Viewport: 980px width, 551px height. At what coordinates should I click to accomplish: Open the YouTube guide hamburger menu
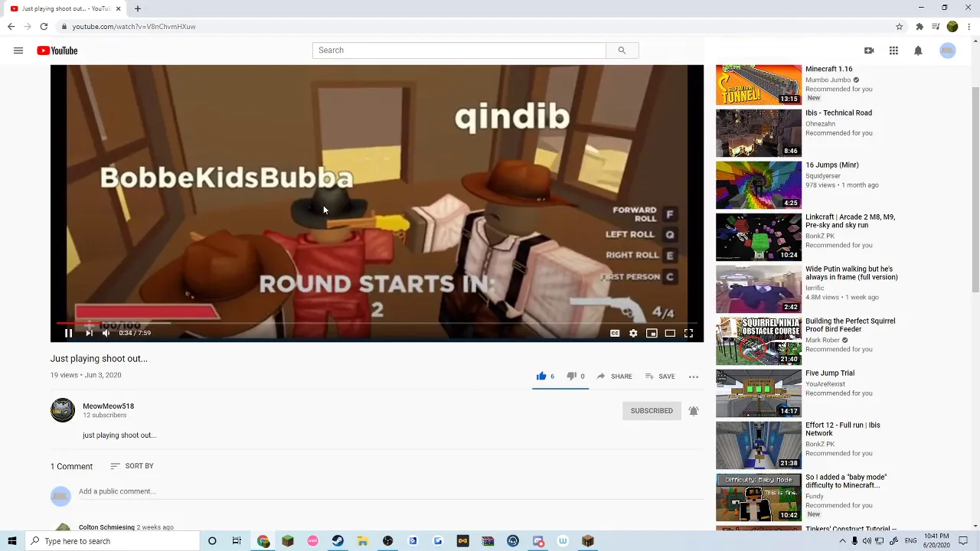pos(18,51)
